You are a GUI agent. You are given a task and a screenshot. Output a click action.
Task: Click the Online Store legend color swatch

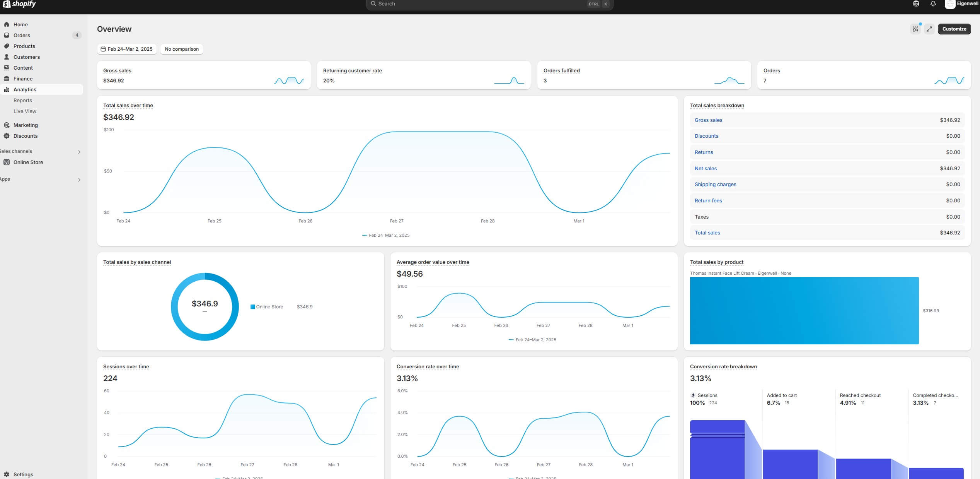tap(252, 307)
